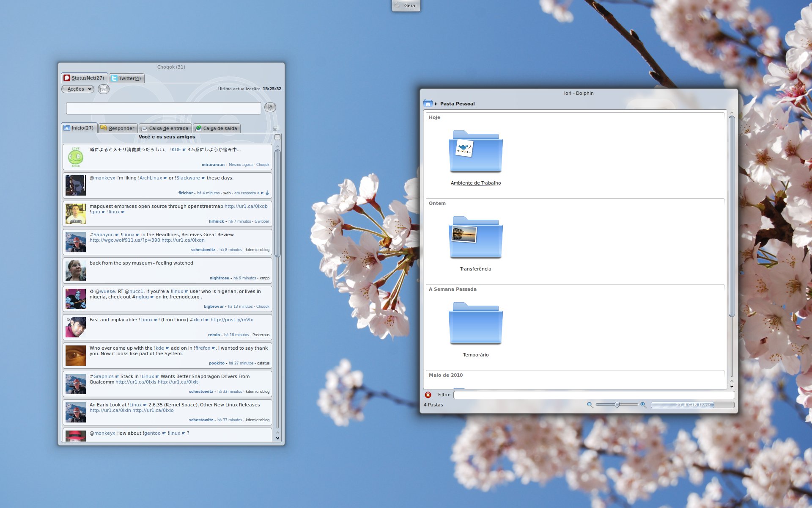Viewport: 812px width, 508px height.
Task: Open the Ambiente de Trabalho folder
Action: click(476, 152)
